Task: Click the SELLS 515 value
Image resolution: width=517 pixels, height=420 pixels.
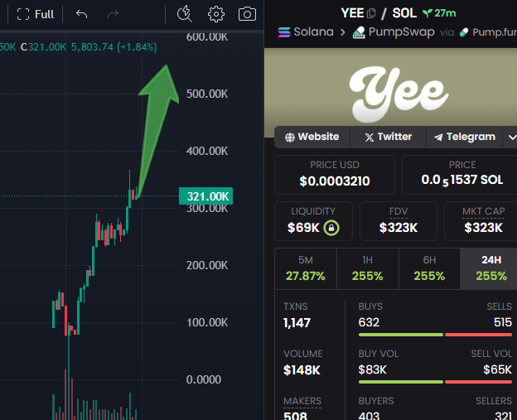Action: [503, 322]
